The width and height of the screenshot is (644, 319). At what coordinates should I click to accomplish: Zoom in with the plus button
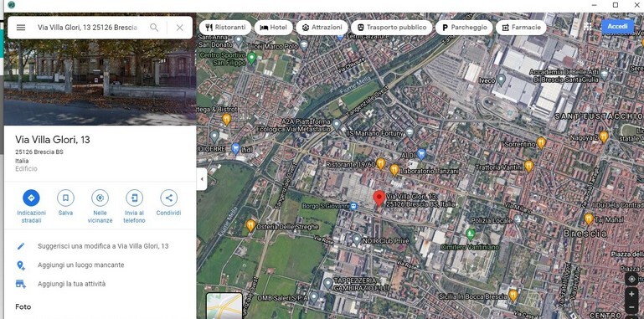631,295
